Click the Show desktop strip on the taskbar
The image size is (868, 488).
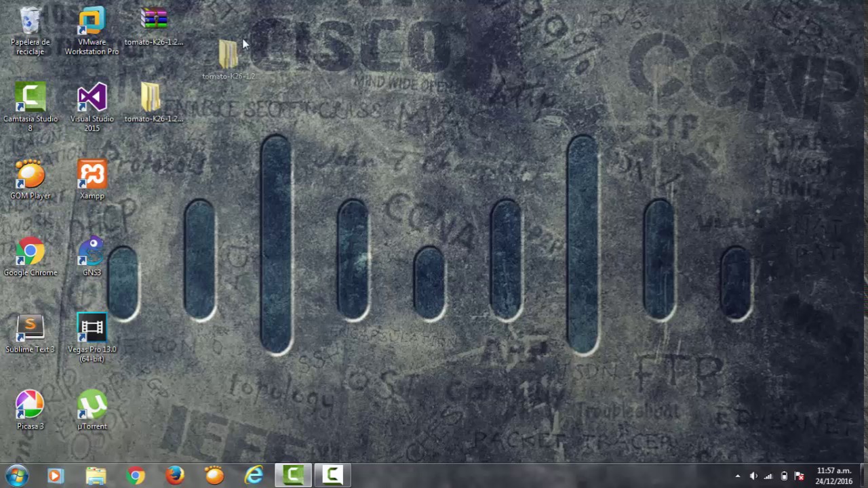coord(863,476)
